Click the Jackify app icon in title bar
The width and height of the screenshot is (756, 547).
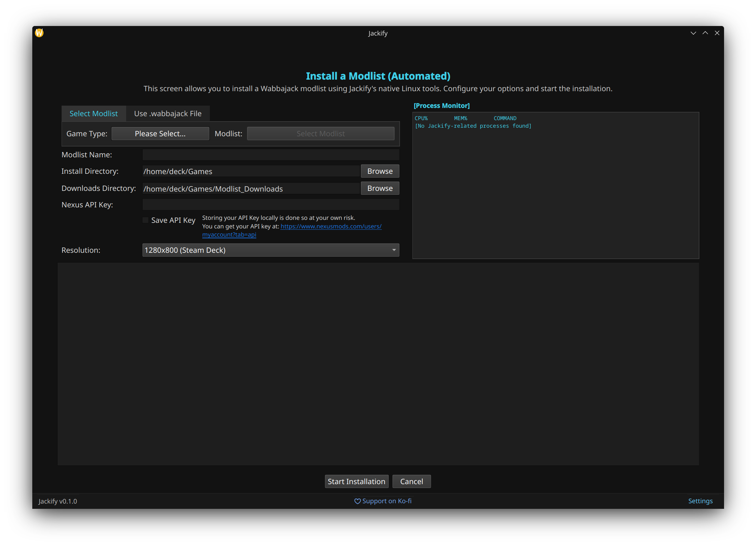click(39, 33)
